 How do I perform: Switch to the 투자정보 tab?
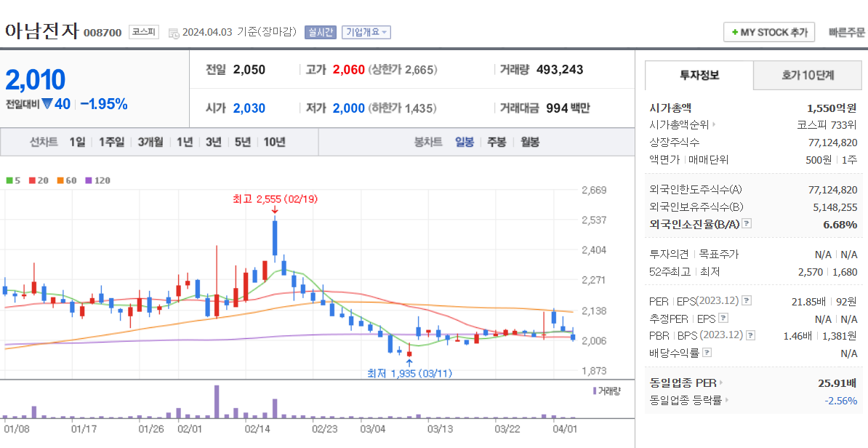pyautogui.click(x=699, y=76)
